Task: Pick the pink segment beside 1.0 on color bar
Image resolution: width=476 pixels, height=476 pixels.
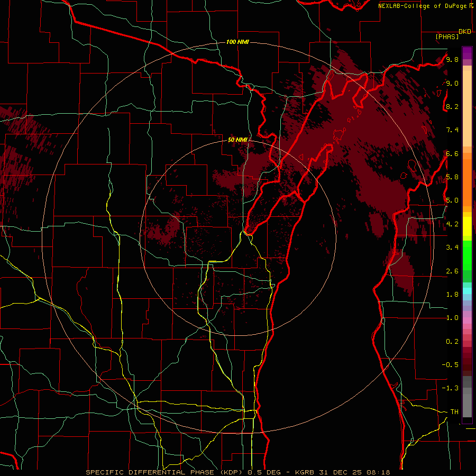Action: 467,321
